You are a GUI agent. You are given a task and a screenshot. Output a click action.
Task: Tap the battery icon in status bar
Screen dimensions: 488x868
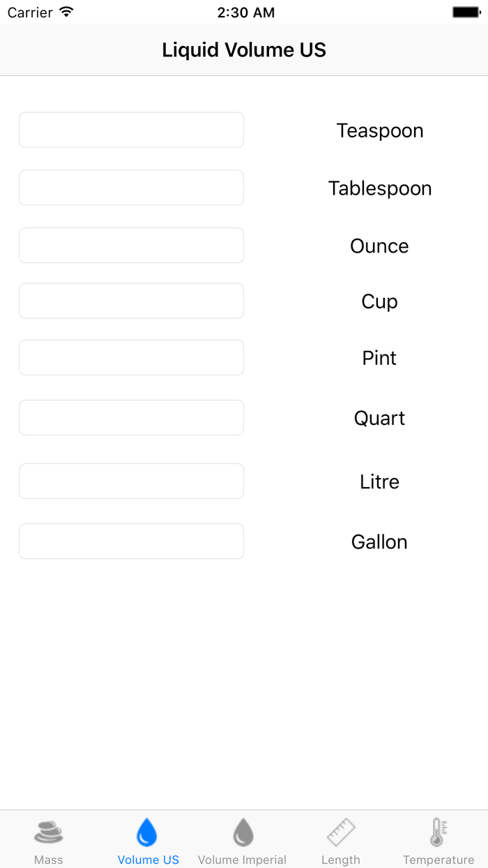point(466,13)
